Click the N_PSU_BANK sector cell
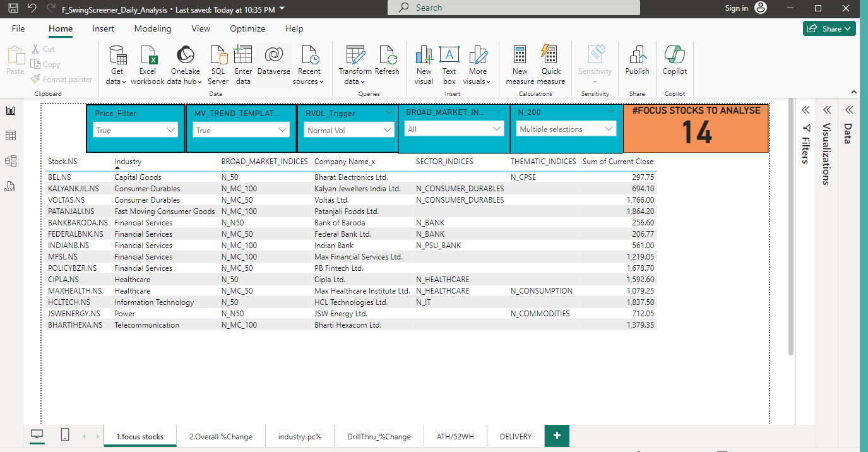868x452 pixels. coord(439,246)
